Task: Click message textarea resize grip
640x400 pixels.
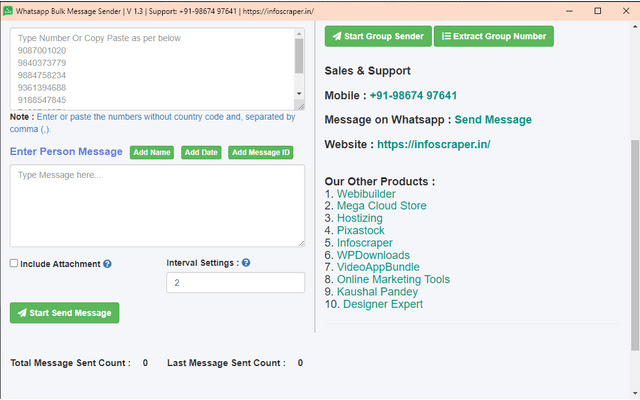Action: click(301, 243)
